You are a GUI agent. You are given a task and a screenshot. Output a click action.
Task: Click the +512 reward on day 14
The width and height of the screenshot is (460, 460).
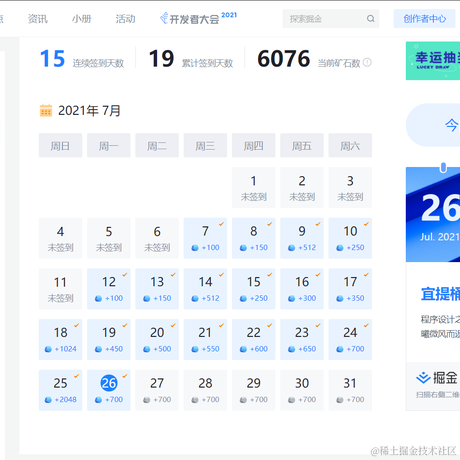coord(210,298)
